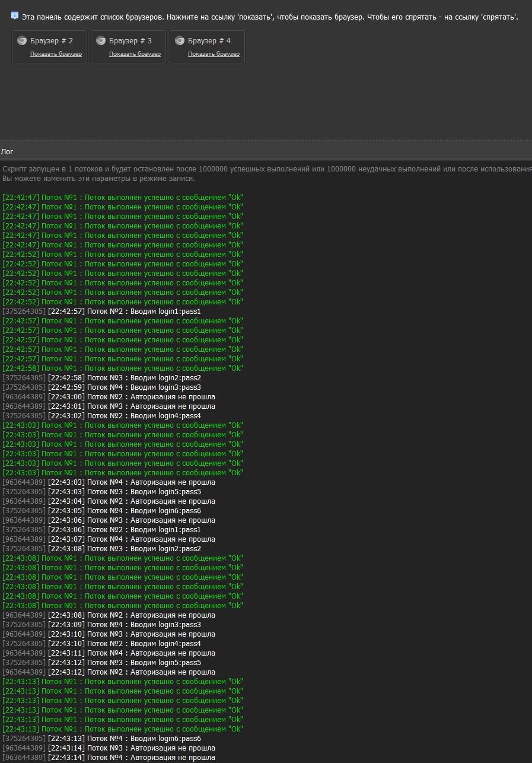The image size is (532, 763).
Task: Click the info icon beside the panel hint
Action: [x=15, y=16]
